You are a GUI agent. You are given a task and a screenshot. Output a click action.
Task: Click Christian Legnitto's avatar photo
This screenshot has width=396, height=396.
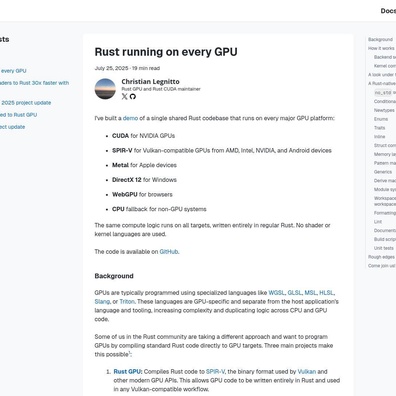tap(105, 89)
